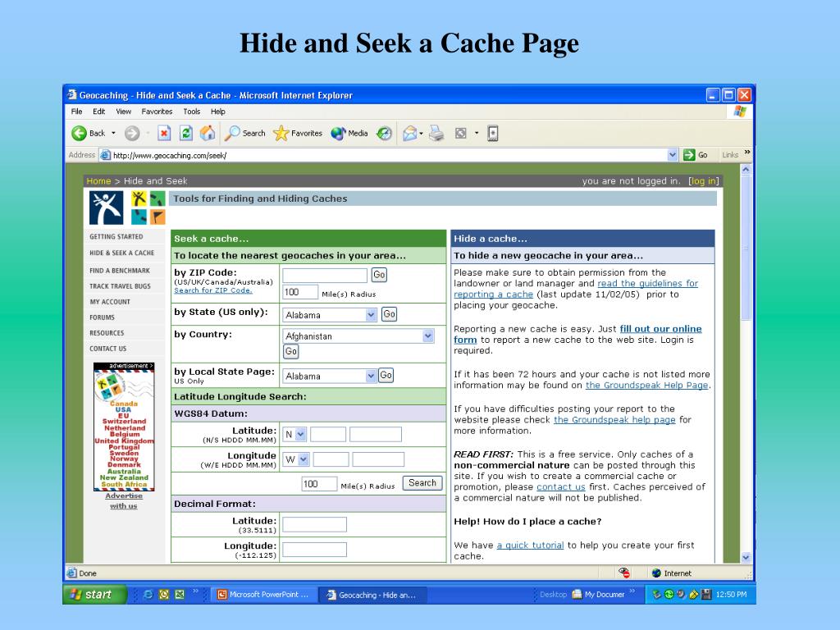Click the Outlook quick launch icon in taskbar
840x630 pixels.
tap(164, 594)
